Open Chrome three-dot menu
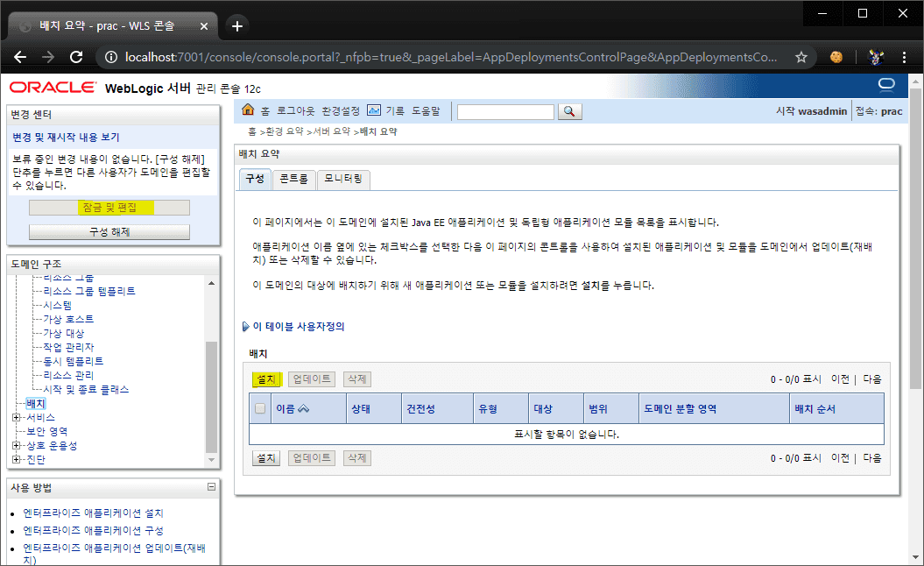Viewport: 924px width, 566px height. (x=904, y=57)
